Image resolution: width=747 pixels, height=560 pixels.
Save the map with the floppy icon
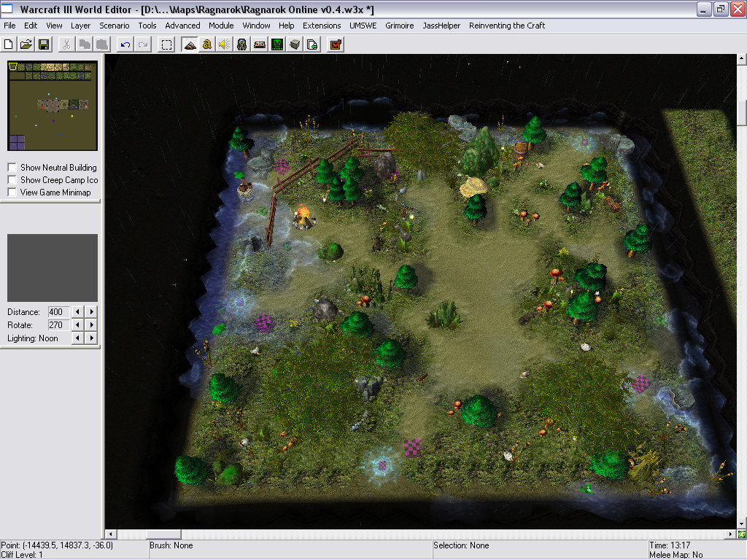44,44
